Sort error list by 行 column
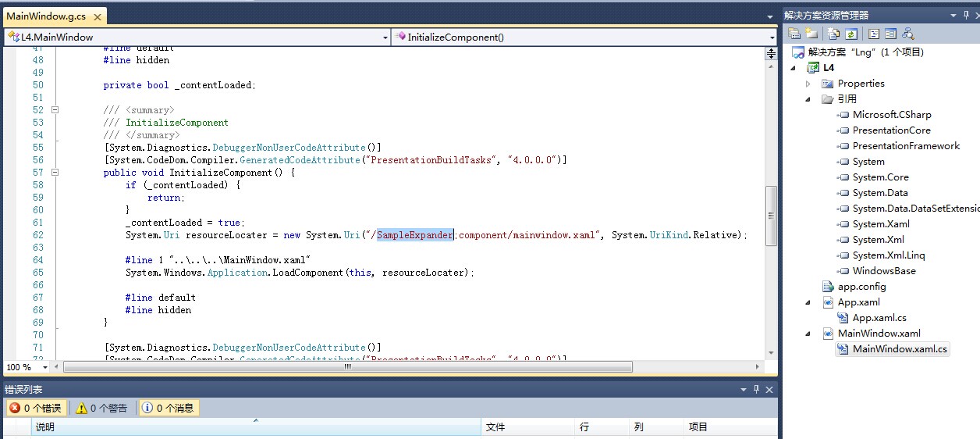The width and height of the screenshot is (980, 439). click(x=601, y=427)
